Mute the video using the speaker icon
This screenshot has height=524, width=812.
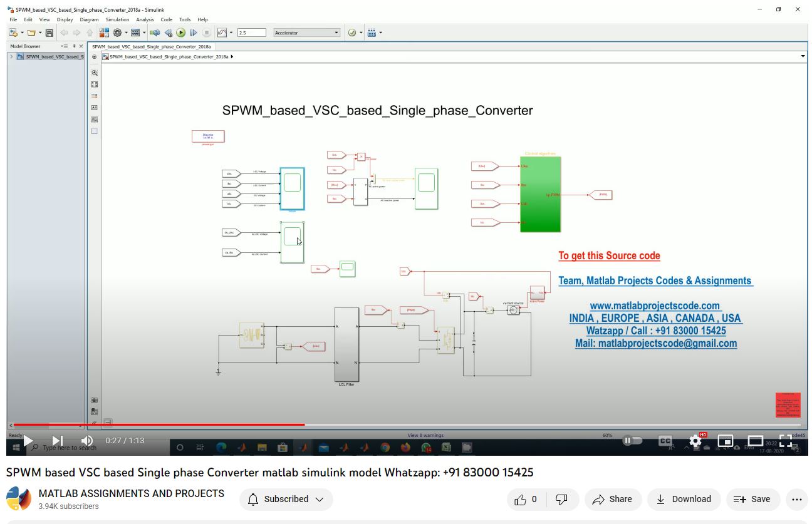click(x=87, y=441)
